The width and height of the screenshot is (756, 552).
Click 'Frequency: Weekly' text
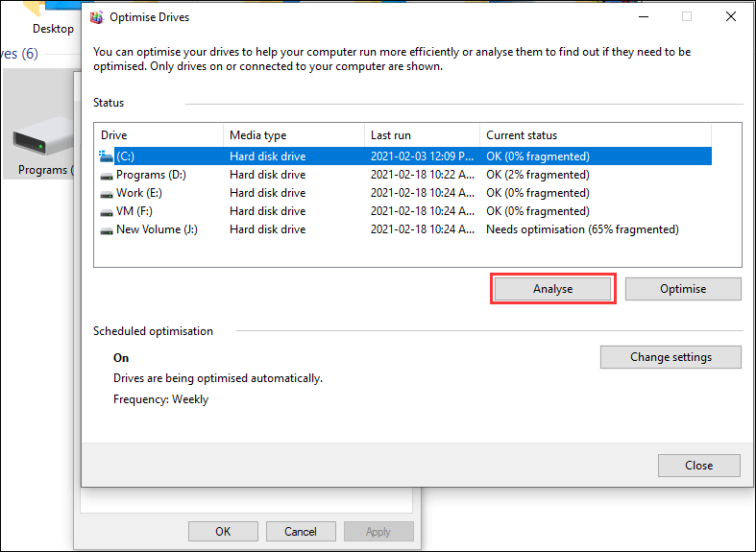161,399
